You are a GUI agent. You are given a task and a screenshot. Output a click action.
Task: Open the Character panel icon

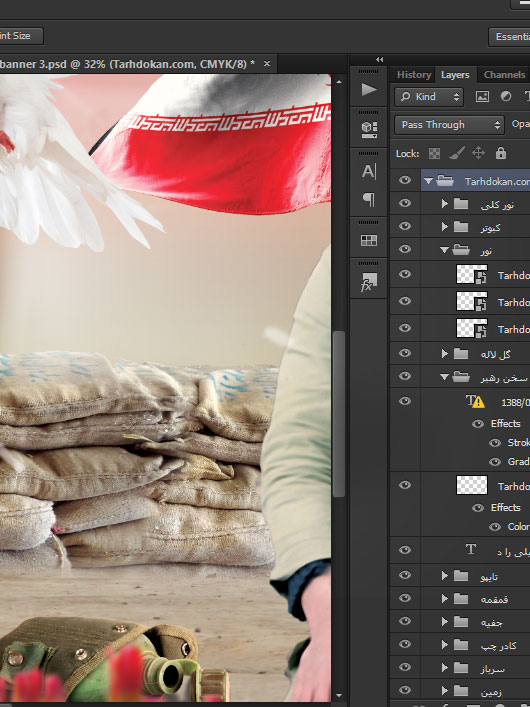pyautogui.click(x=369, y=171)
